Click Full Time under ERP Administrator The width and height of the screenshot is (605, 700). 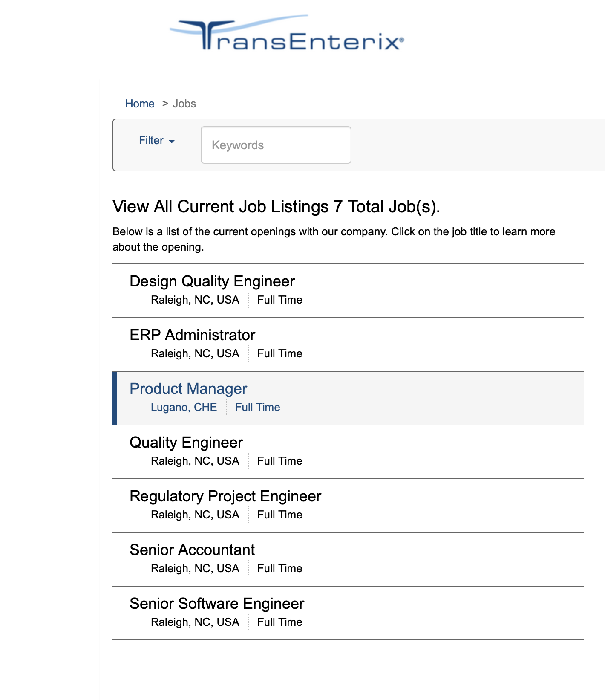(x=280, y=353)
